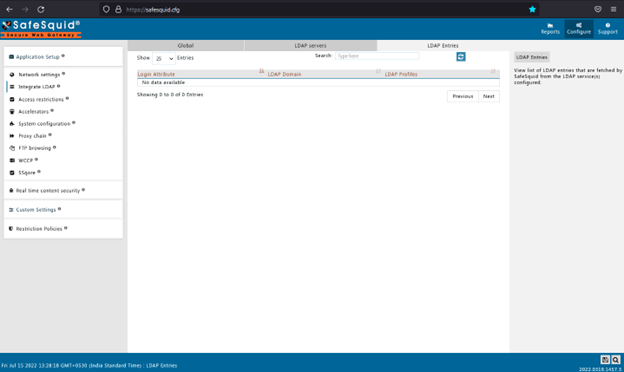Click the WCCP icon

pos(12,160)
